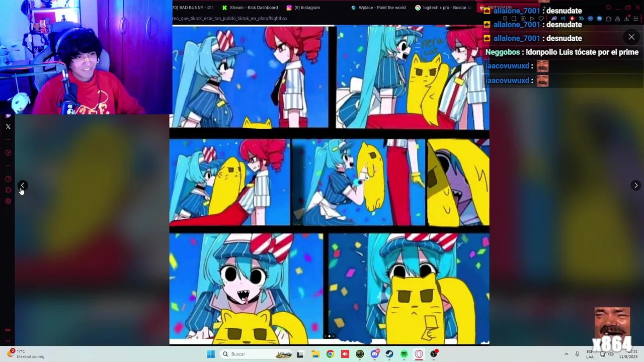Switch to Stream - Kick Dashboard tab
The image size is (644, 362).
(x=250, y=8)
